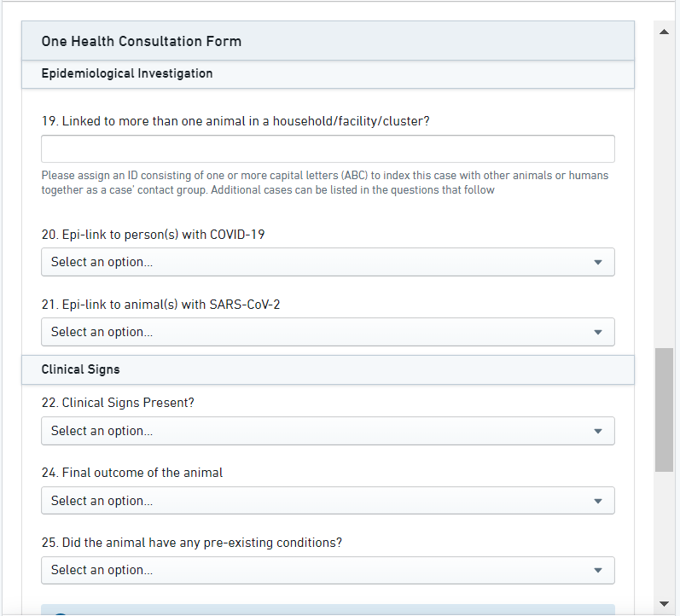Expand the Clinical Signs Present select box
The width and height of the screenshot is (680, 616).
pyautogui.click(x=328, y=431)
